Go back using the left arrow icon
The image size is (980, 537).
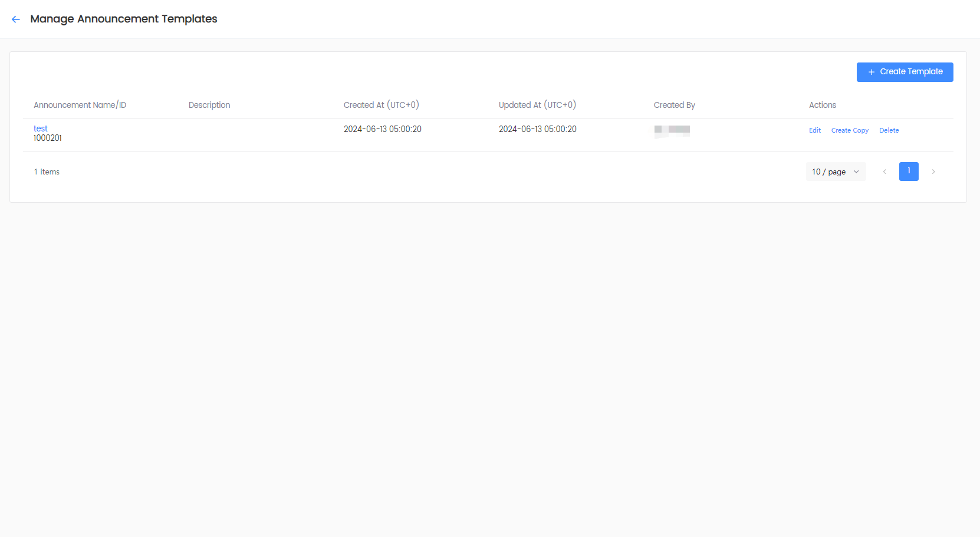tap(16, 19)
